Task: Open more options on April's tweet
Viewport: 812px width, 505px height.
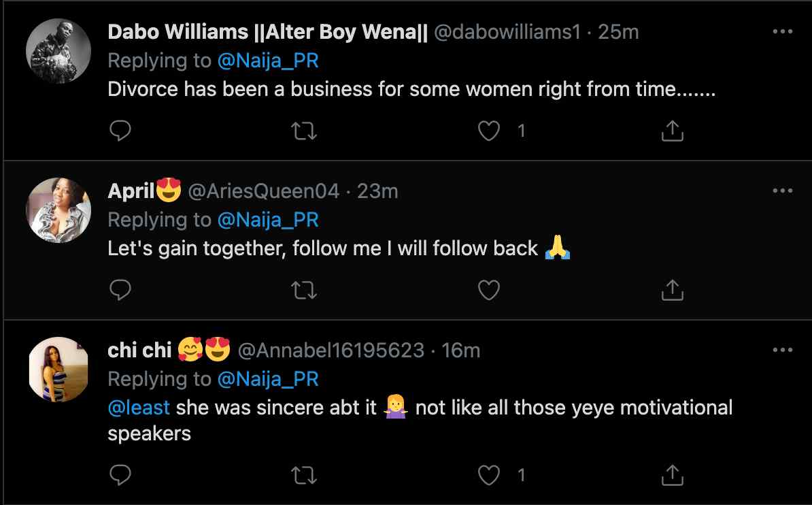Action: point(782,191)
